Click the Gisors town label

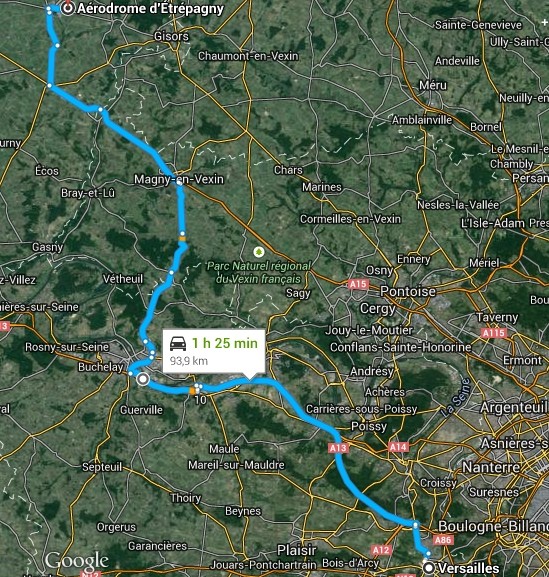click(171, 36)
